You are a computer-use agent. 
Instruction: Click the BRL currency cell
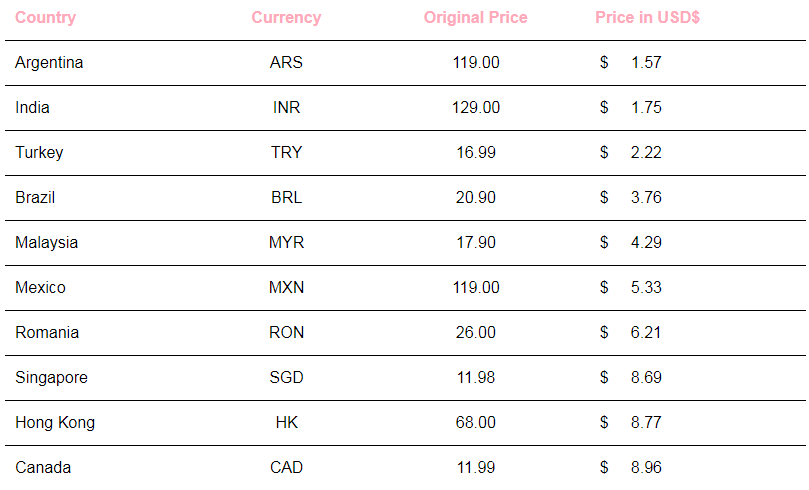click(x=286, y=198)
